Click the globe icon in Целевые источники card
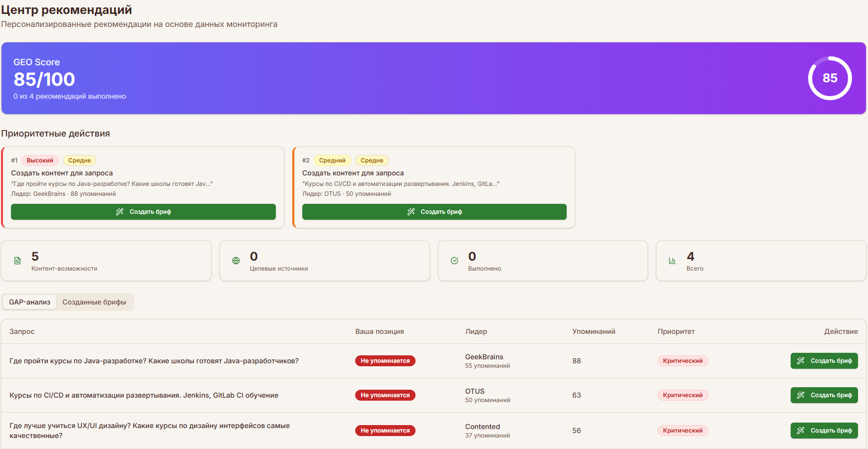This screenshot has height=449, width=868. 236,261
